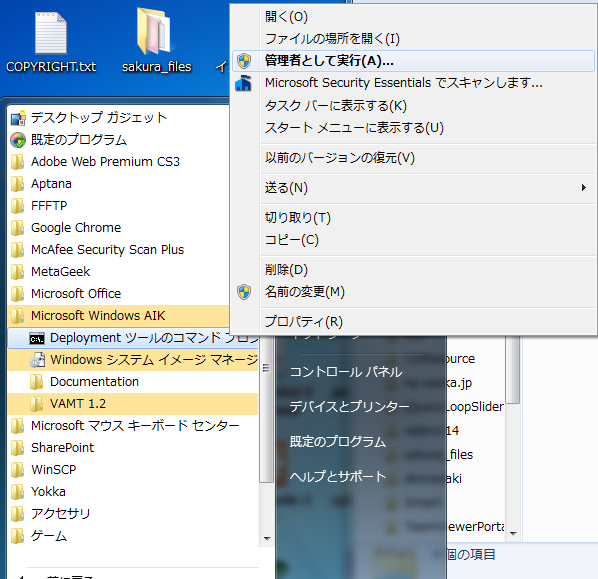The image size is (598, 579).
Task: Open the COPYRIGHT.txt desktop file icon
Action: pyautogui.click(x=51, y=33)
